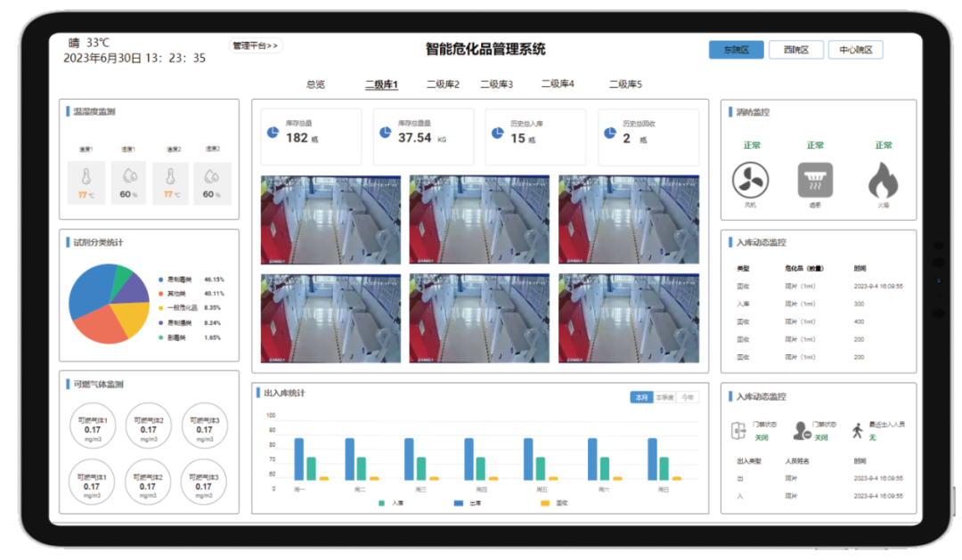Select the 中心院区 campus button
The height and width of the screenshot is (560, 962).
[x=855, y=50]
